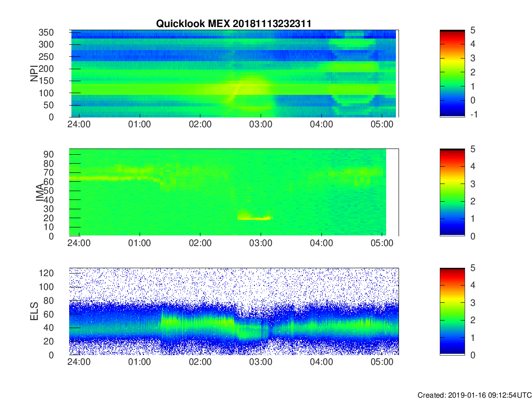The image size is (532, 399).
Task: Select the NPI y-axis label
Action: [x=34, y=74]
